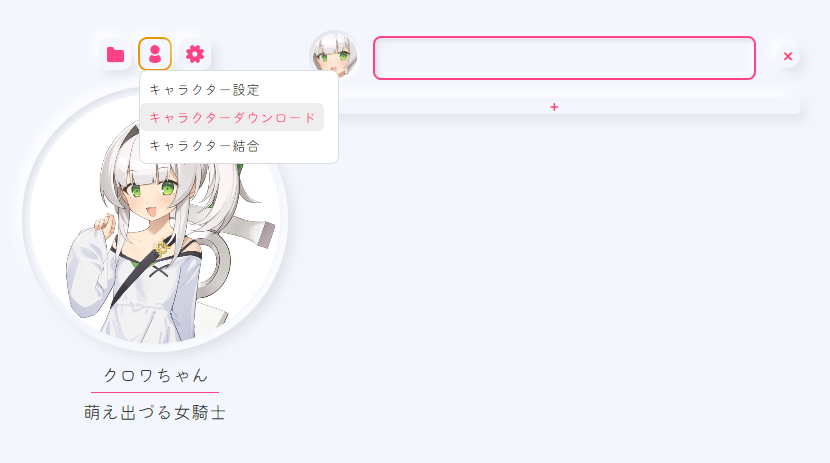Viewport: 830px width, 463px height.
Task: Collapse the character menu via person icon
Action: coord(155,54)
